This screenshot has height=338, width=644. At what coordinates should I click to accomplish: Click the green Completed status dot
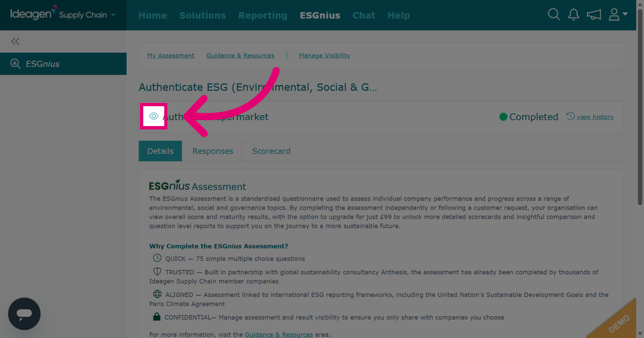coord(503,117)
